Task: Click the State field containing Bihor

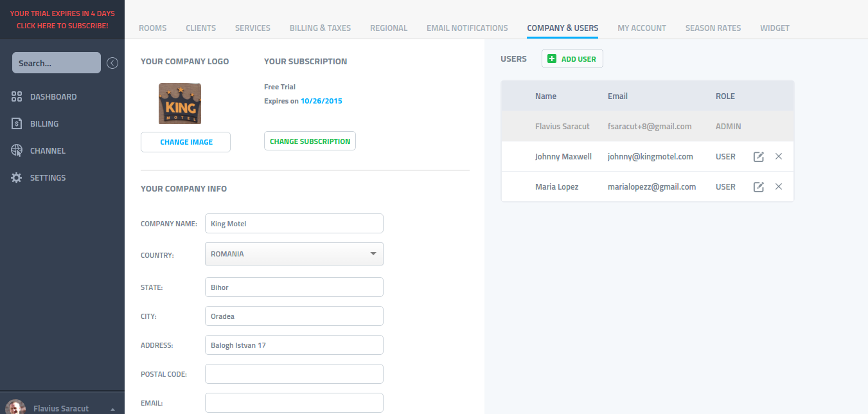Action: tap(294, 287)
